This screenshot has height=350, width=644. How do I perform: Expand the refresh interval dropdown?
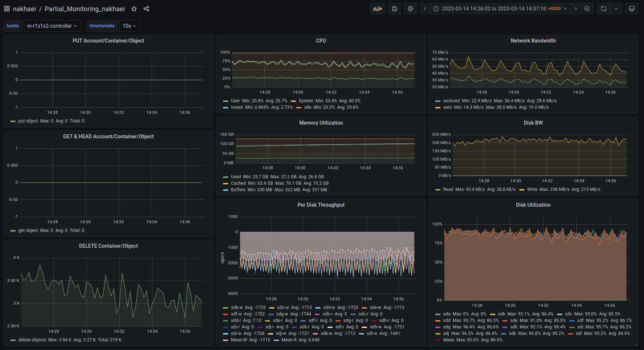tap(616, 9)
